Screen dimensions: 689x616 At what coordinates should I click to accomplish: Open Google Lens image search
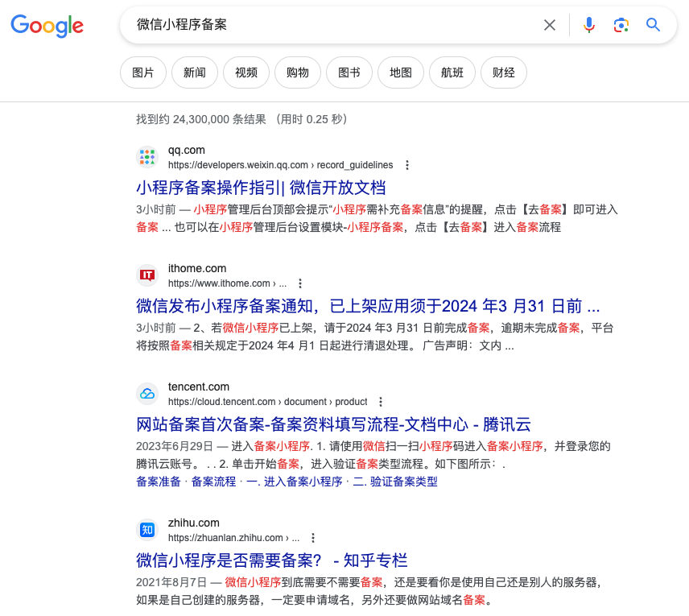click(621, 25)
